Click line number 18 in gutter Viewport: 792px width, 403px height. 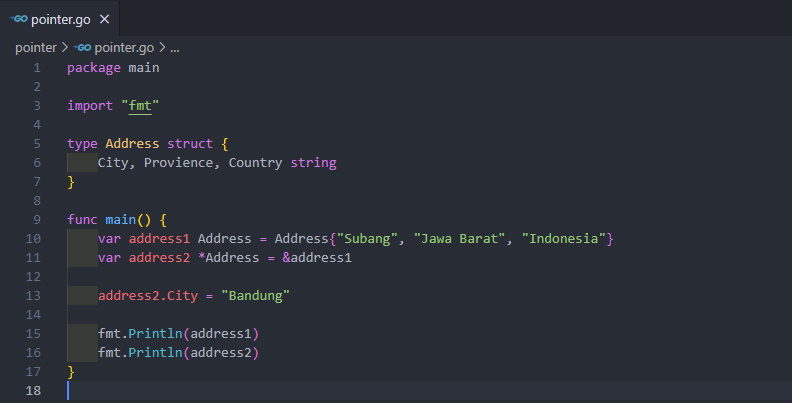[x=33, y=390]
